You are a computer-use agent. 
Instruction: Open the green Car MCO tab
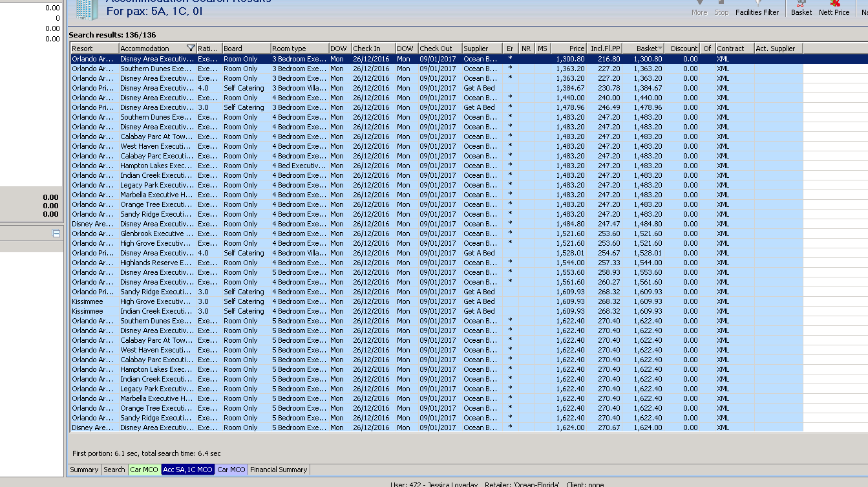tap(143, 470)
